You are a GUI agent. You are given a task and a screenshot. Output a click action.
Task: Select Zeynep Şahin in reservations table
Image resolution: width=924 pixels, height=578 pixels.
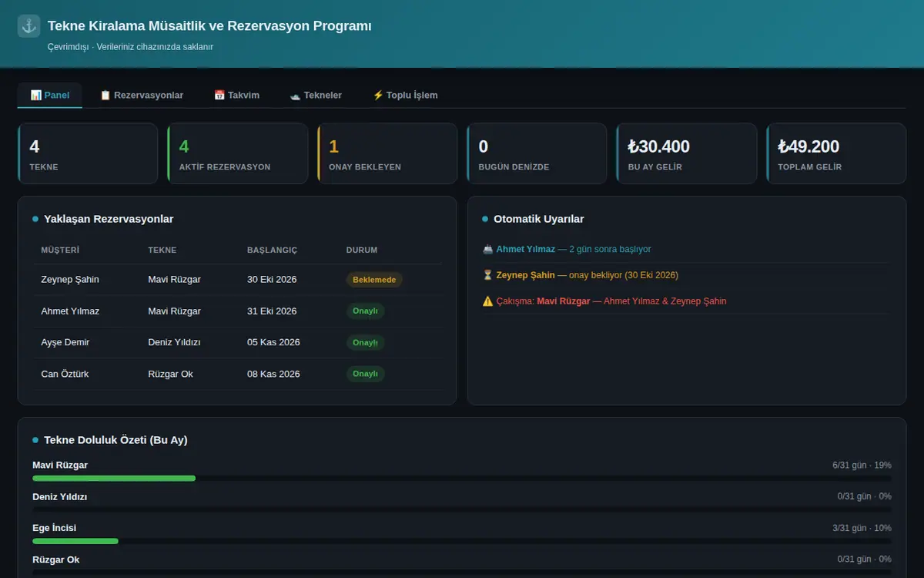click(x=70, y=280)
